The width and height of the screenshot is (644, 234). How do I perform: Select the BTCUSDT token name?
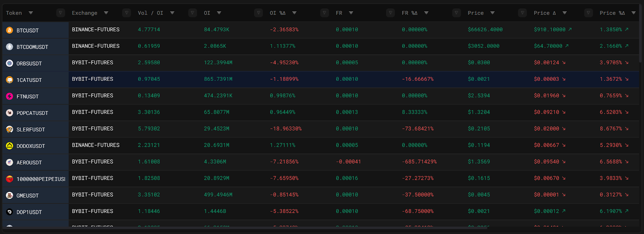pos(27,31)
